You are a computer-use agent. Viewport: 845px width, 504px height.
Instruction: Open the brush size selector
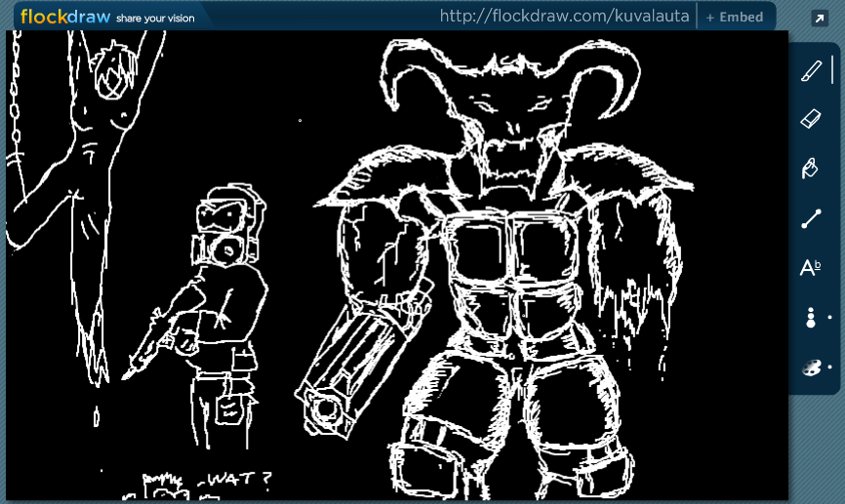[x=810, y=318]
